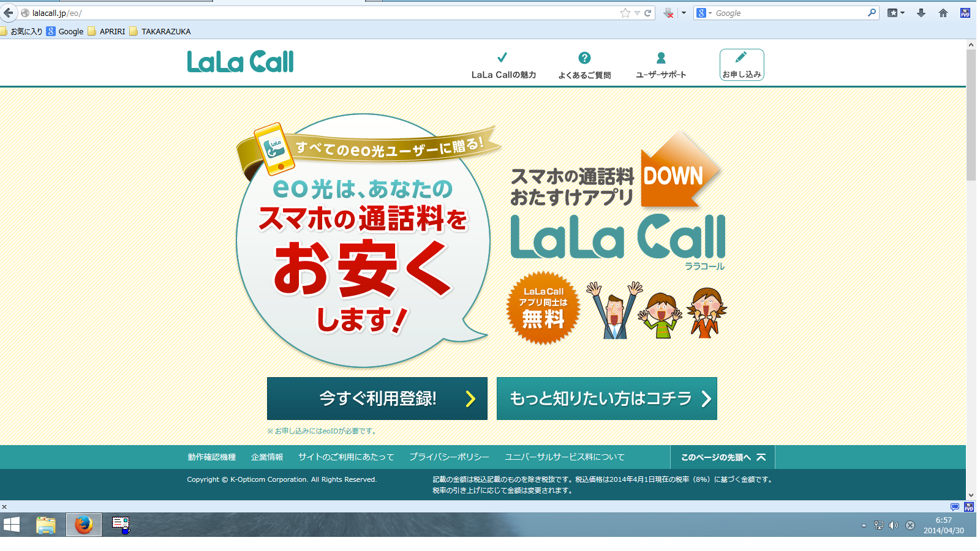Click into the Google search box
This screenshot has width=980, height=551.
click(790, 13)
